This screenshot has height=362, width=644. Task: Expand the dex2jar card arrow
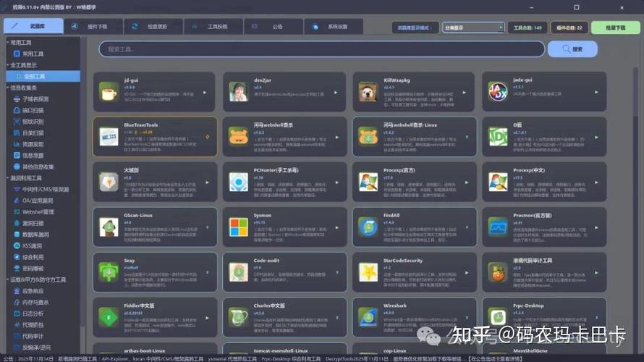tap(336, 93)
